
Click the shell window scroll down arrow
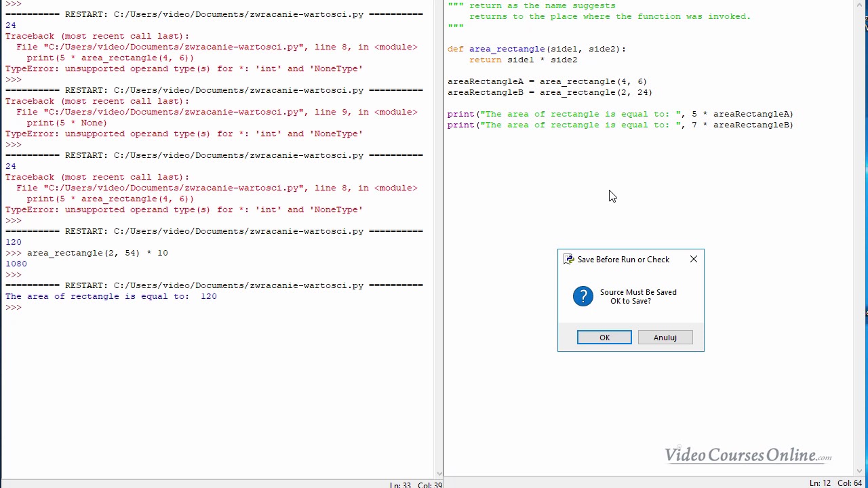439,474
